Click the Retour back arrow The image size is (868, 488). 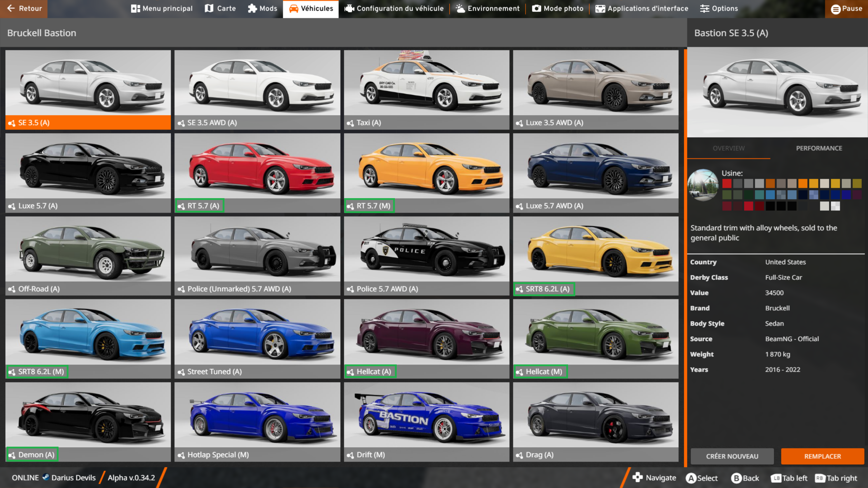[x=11, y=8]
